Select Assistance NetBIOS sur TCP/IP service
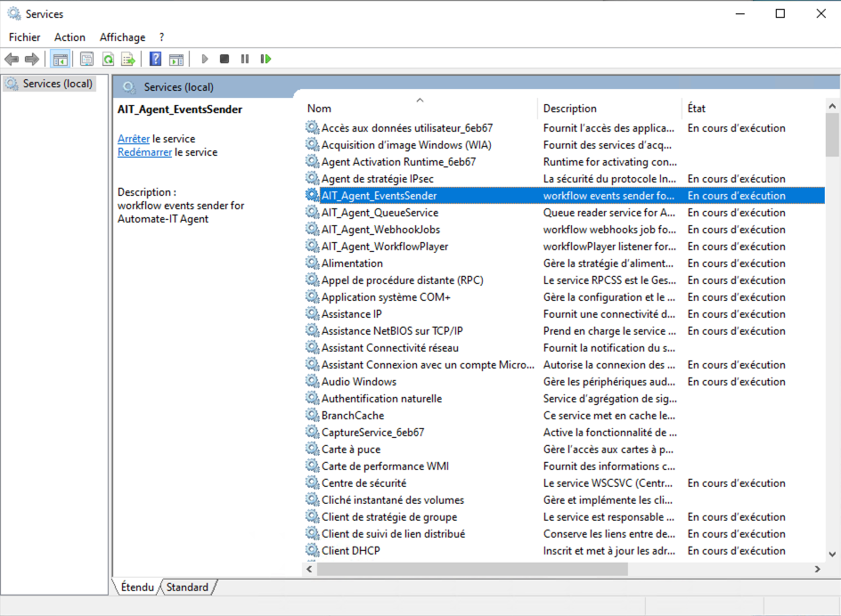This screenshot has width=841, height=616. coord(392,331)
